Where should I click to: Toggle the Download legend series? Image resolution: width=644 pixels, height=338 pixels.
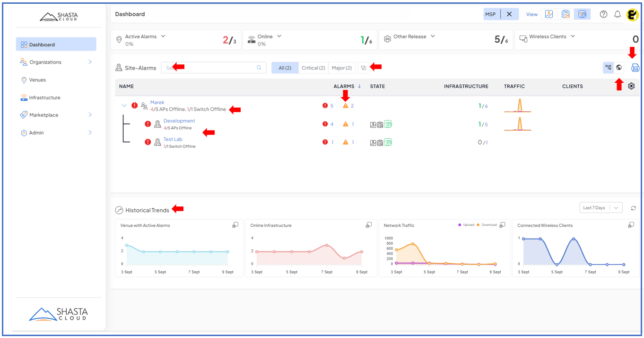(487, 225)
